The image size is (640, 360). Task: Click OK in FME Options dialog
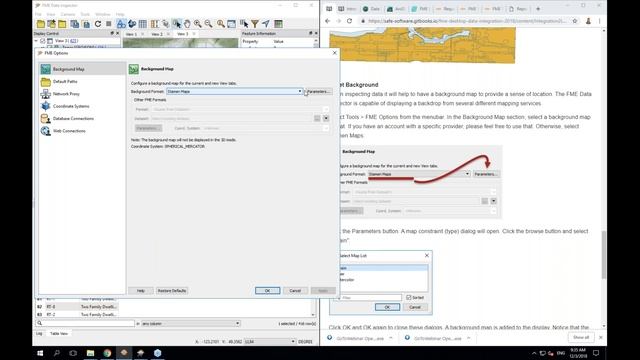tap(267, 291)
